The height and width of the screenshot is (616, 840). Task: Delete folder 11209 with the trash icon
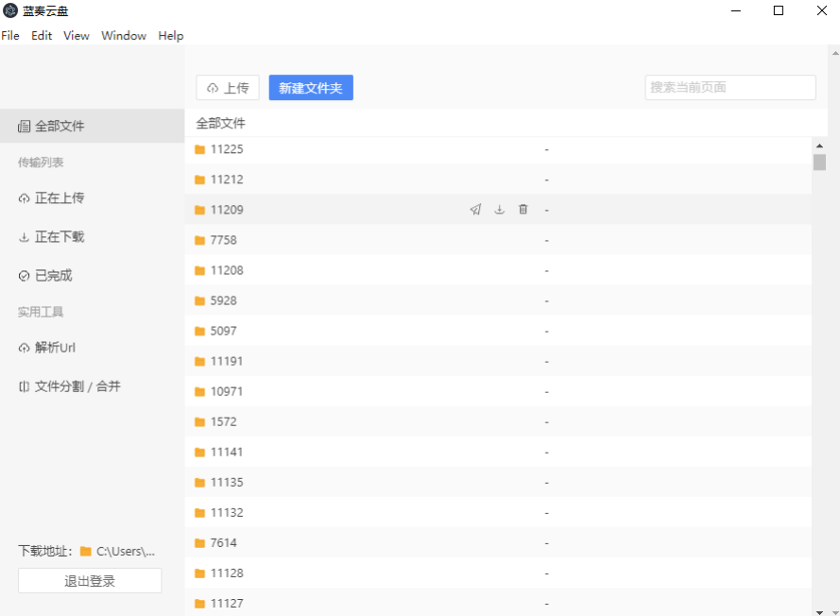point(523,210)
